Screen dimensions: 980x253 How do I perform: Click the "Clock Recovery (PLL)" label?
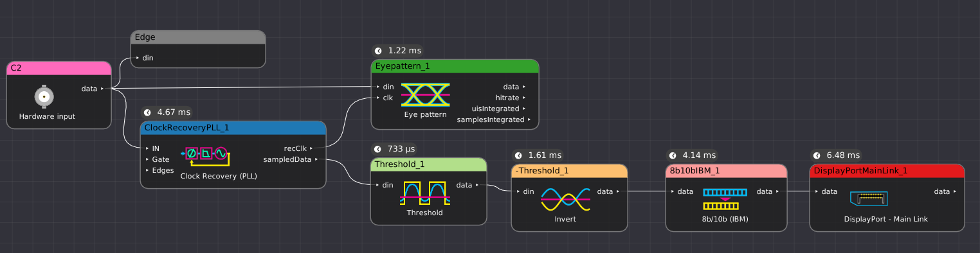pos(219,176)
